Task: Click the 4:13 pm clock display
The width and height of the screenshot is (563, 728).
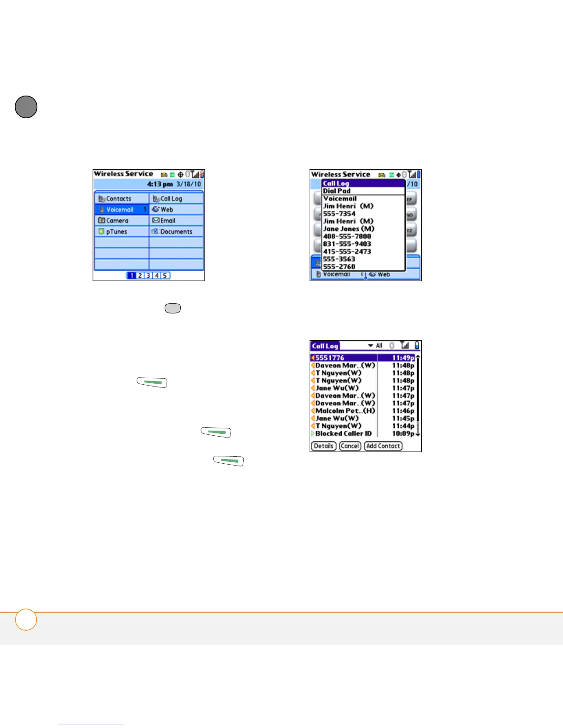Action: (160, 184)
